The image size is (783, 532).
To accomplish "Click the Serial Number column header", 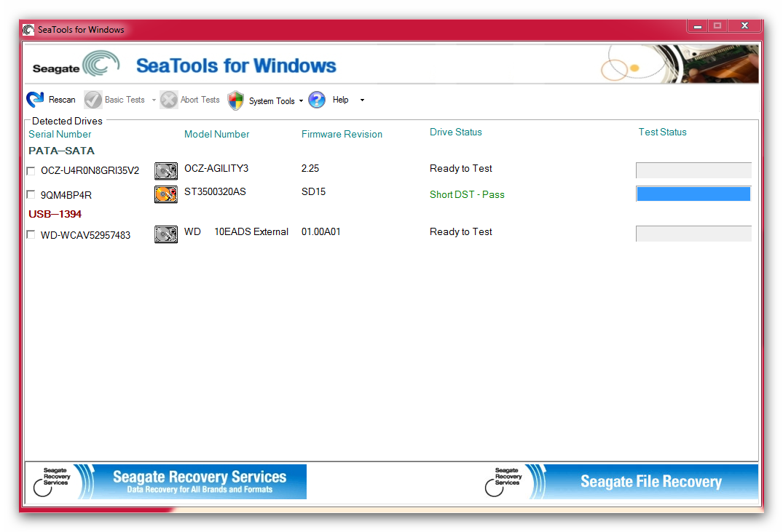I will click(60, 134).
